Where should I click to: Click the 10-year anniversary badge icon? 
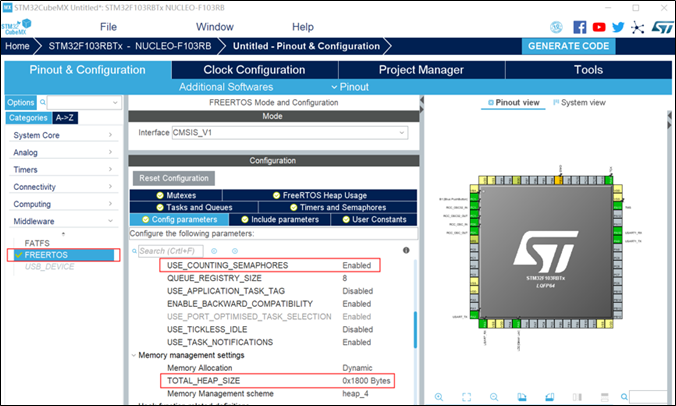556,27
